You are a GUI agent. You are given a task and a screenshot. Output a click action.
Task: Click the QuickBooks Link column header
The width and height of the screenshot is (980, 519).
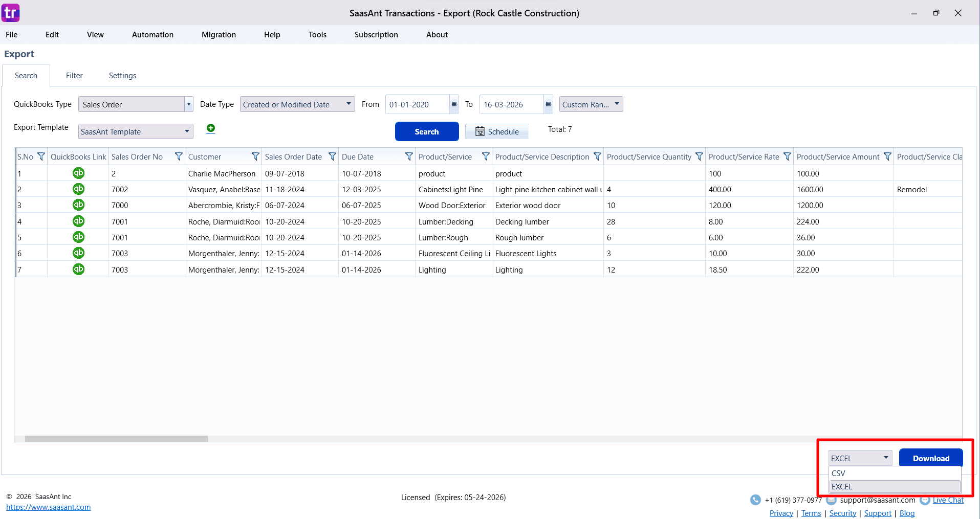(78, 156)
